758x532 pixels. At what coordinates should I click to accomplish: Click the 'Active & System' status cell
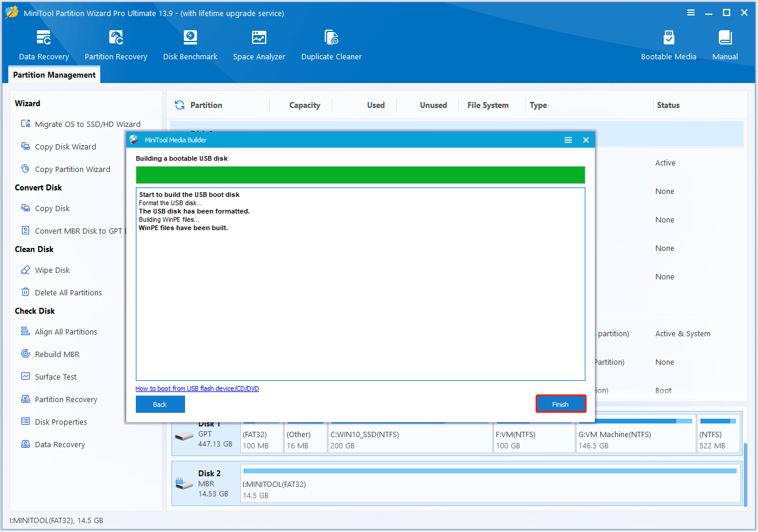click(683, 333)
